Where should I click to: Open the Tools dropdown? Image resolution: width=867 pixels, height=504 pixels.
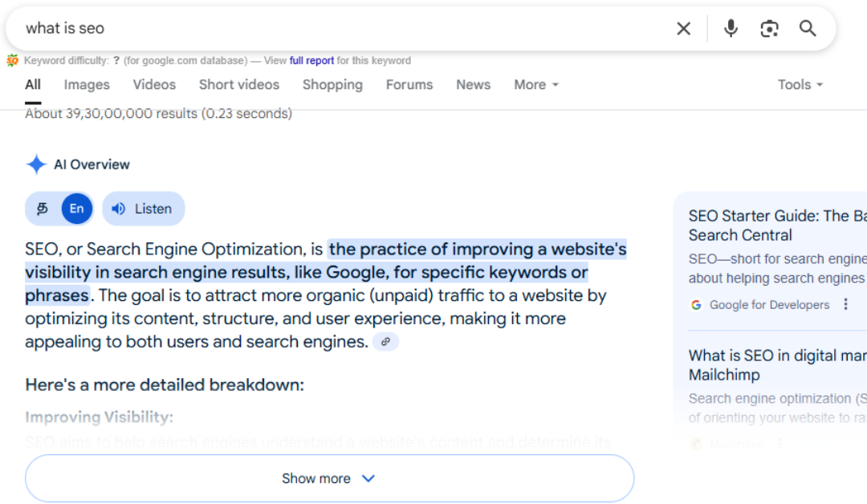(x=800, y=85)
